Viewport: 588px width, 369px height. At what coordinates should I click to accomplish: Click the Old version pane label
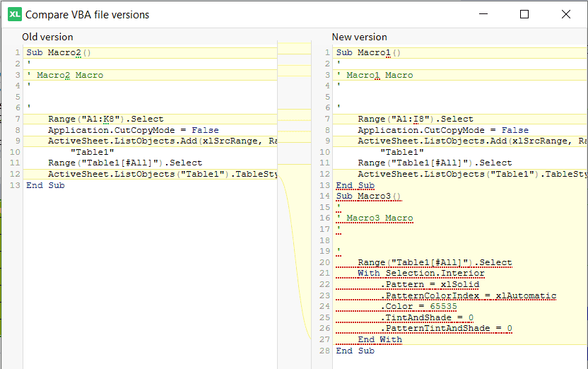click(47, 37)
